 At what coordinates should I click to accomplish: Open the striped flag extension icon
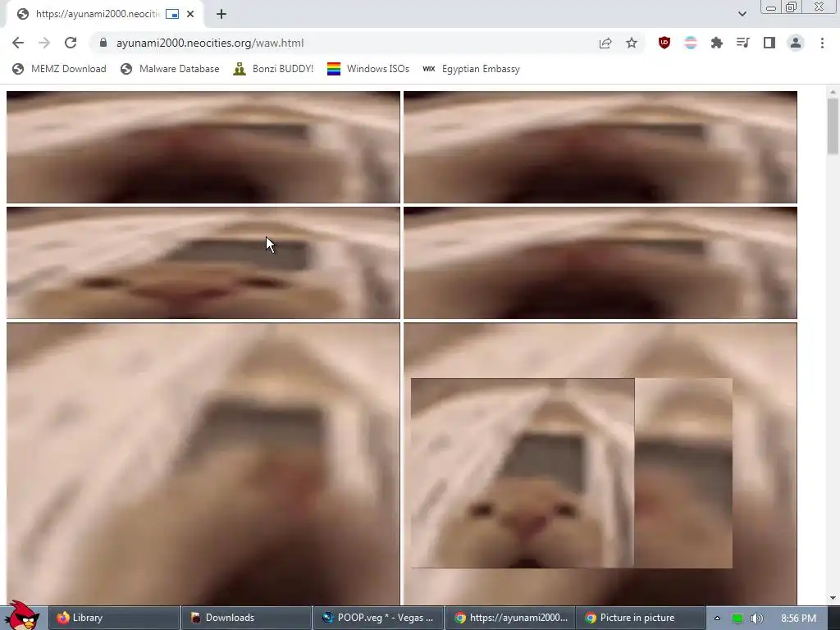[691, 43]
